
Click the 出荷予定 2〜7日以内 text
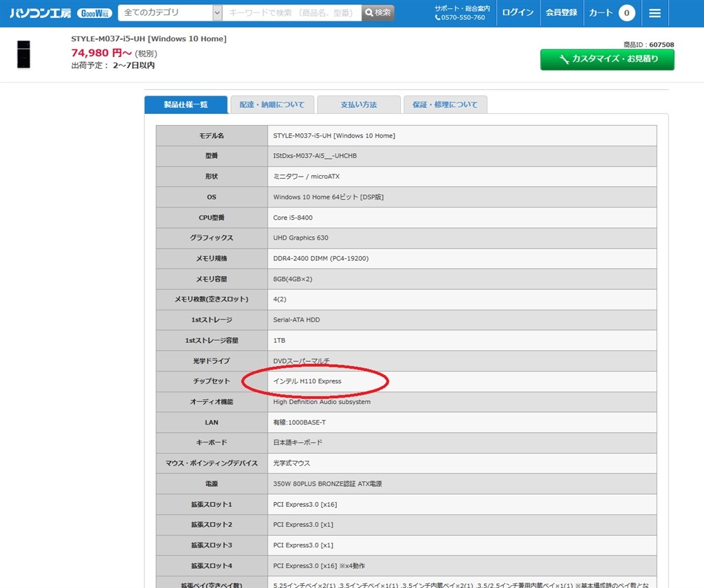113,65
